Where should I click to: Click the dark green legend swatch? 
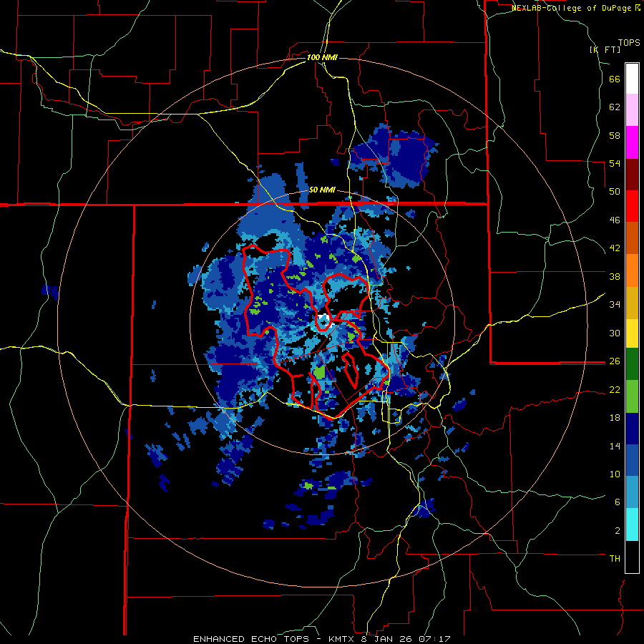click(632, 364)
